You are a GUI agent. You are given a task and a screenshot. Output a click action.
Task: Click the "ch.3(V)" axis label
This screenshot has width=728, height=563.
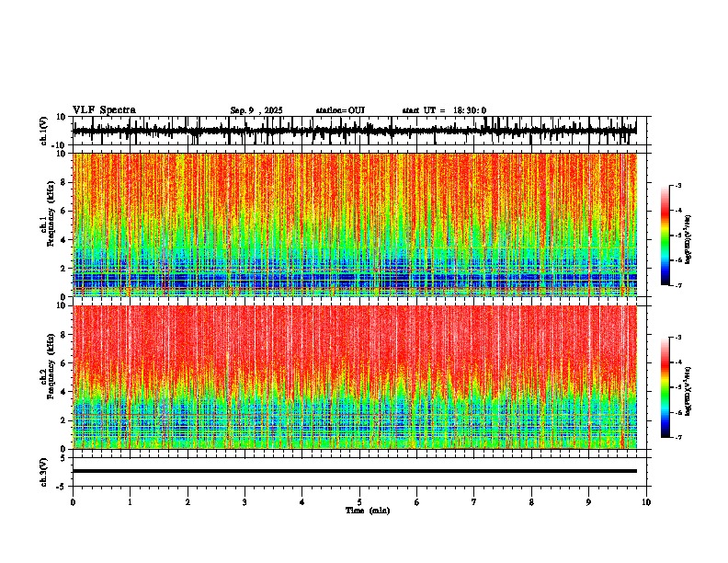44,473
